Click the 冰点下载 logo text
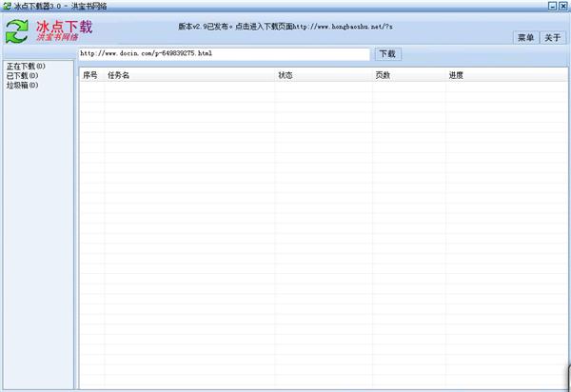 coord(64,27)
